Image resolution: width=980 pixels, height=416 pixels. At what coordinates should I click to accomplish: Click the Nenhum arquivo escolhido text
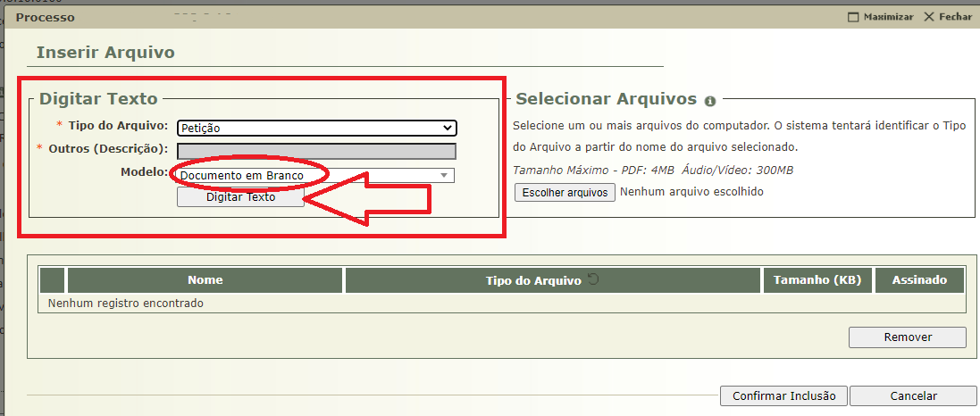(x=691, y=192)
